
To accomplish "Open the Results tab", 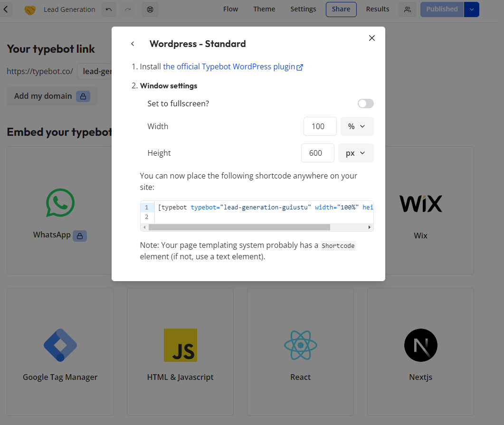I will (377, 9).
